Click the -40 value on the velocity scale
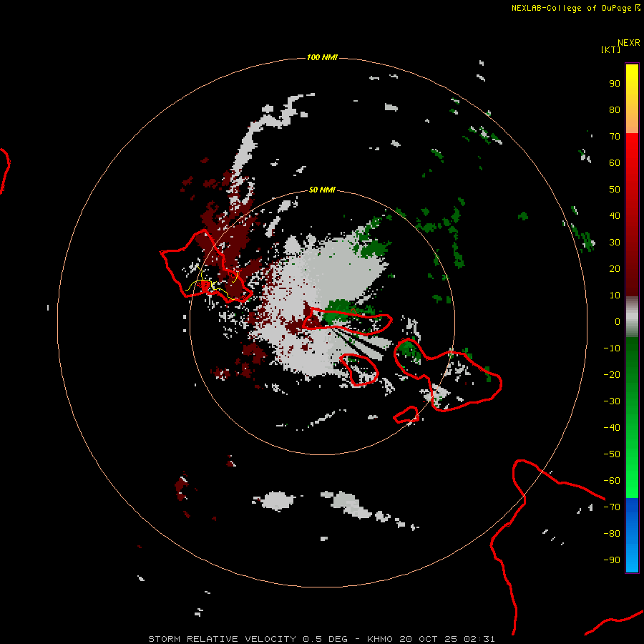Image resolution: width=644 pixels, height=644 pixels. pyautogui.click(x=612, y=428)
